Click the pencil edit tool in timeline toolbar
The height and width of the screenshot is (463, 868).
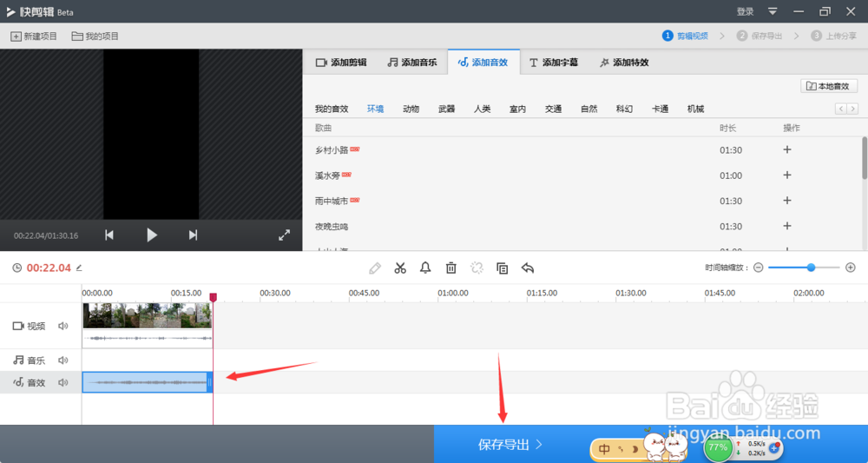point(375,268)
